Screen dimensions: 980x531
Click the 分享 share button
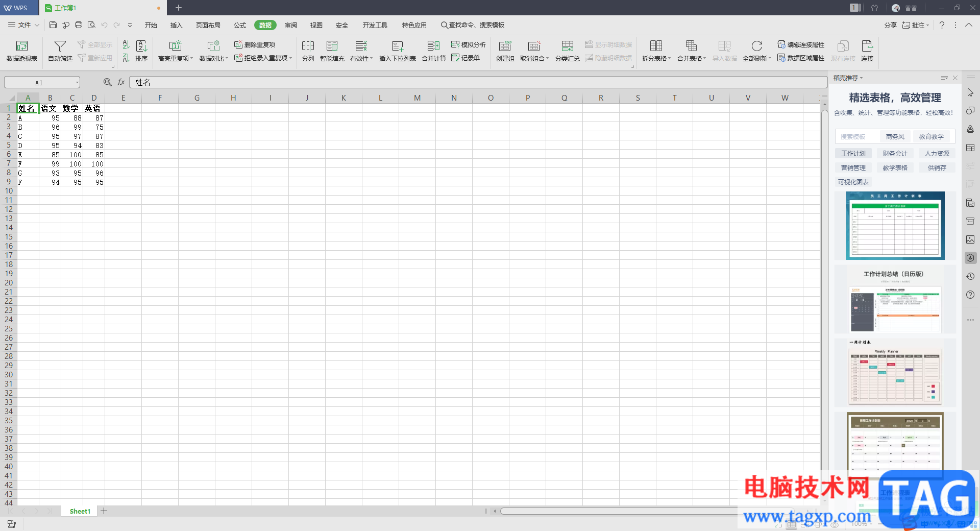[891, 25]
